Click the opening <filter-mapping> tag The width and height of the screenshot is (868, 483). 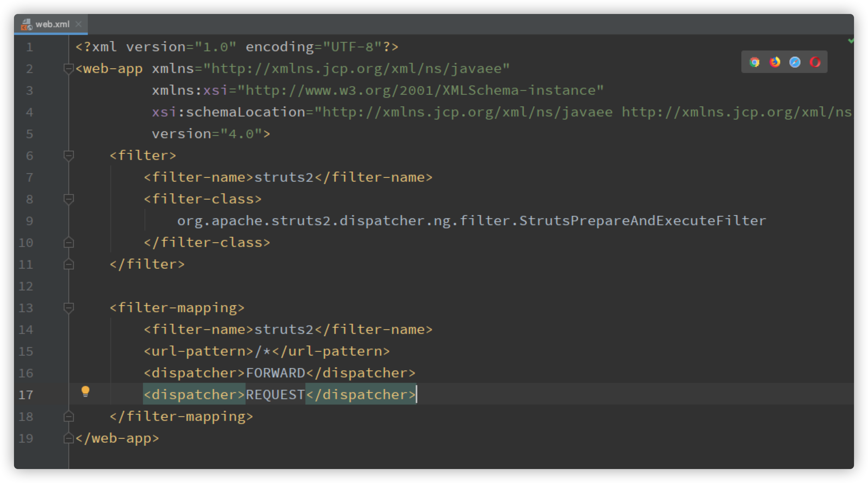pos(177,308)
